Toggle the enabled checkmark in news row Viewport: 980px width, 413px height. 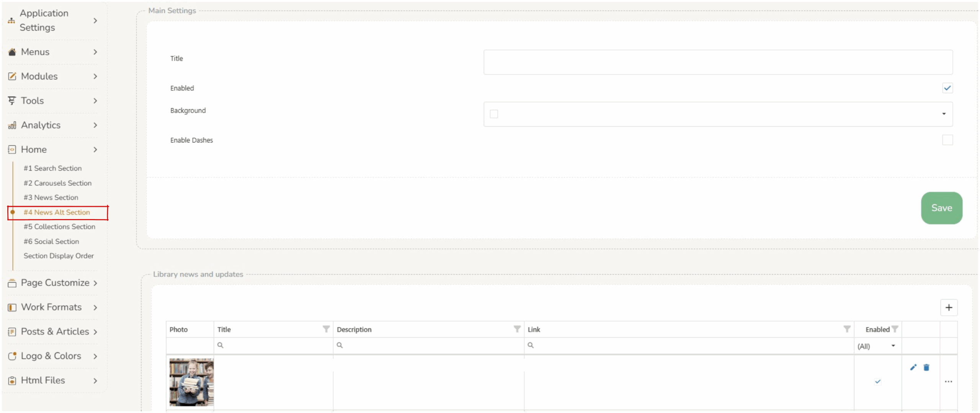tap(878, 382)
